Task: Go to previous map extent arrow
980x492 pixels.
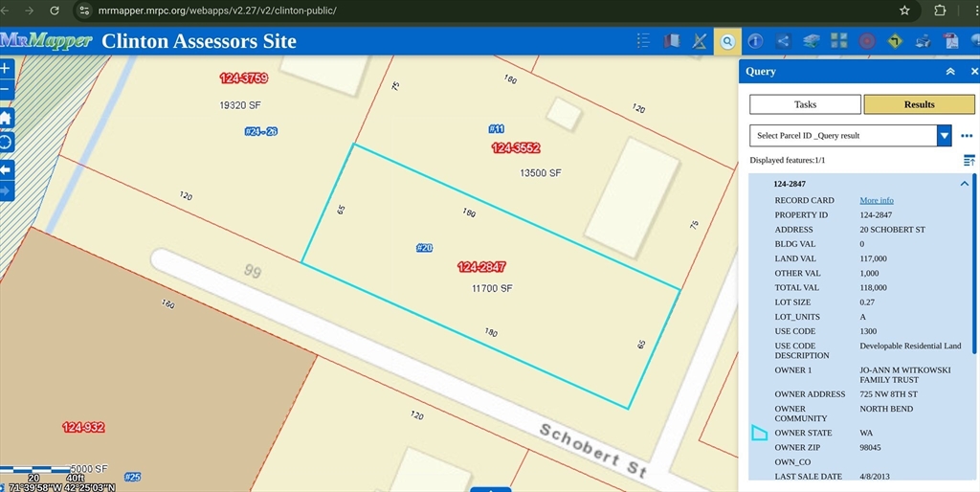Action: click(7, 169)
